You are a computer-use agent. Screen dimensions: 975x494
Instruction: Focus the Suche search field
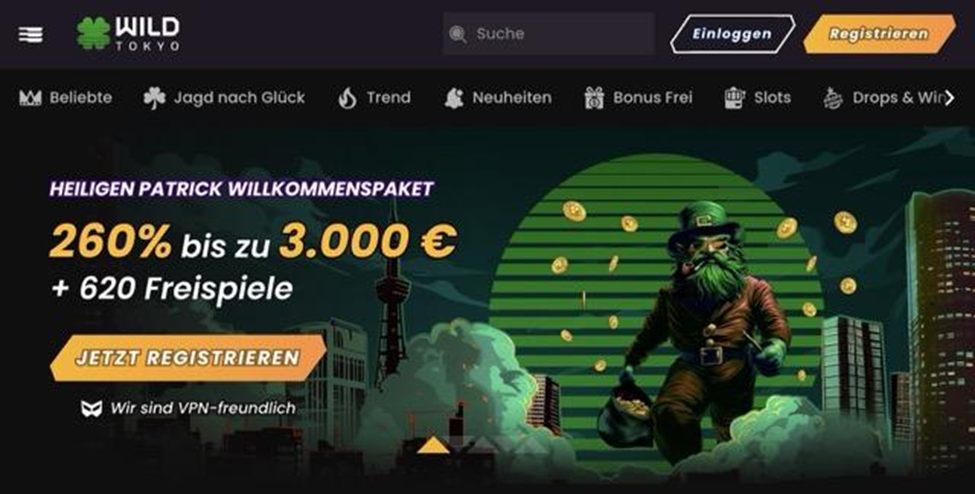click(549, 34)
